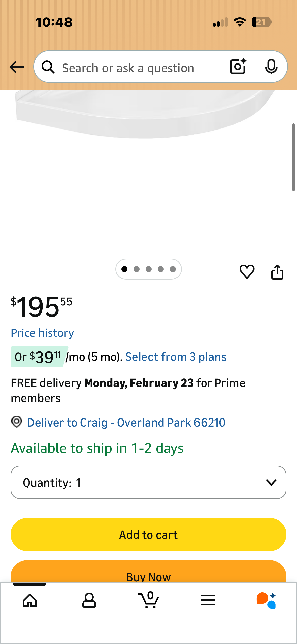This screenshot has height=644, width=297.
Task: Open the account profile tab
Action: (x=89, y=600)
